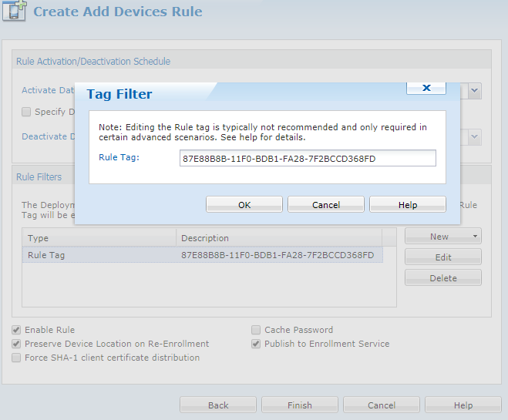Delete the selected rule filter
The image size is (508, 420).
(442, 278)
